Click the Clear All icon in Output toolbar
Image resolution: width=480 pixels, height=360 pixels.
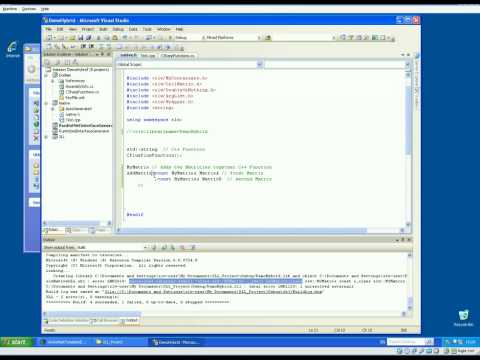(x=182, y=247)
